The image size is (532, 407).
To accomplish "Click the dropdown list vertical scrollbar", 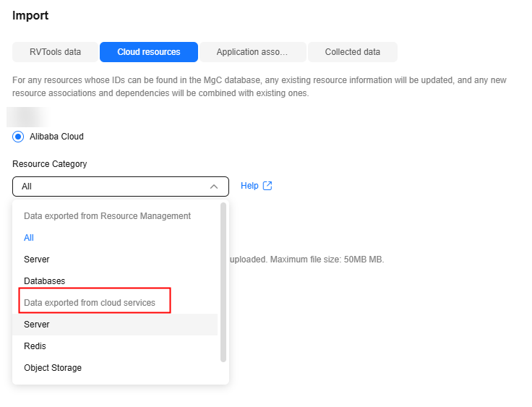I will point(223,283).
